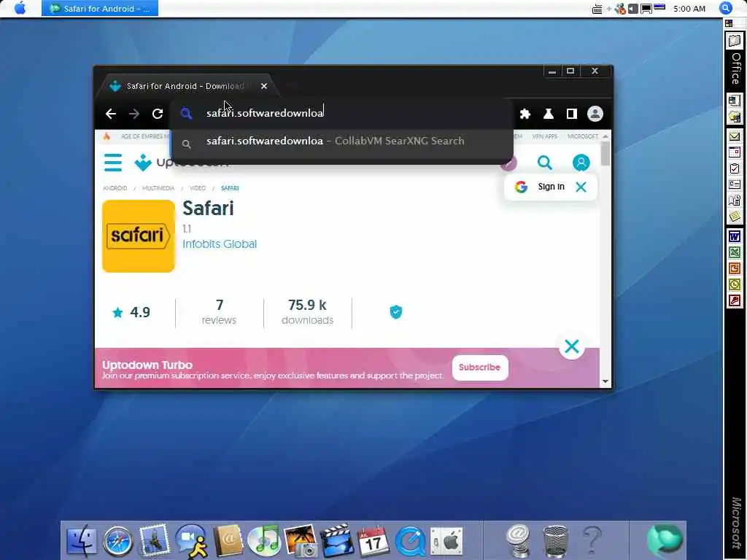Launch Excel from the Office bar
Image resolution: width=747 pixels, height=560 pixels.
tap(734, 252)
